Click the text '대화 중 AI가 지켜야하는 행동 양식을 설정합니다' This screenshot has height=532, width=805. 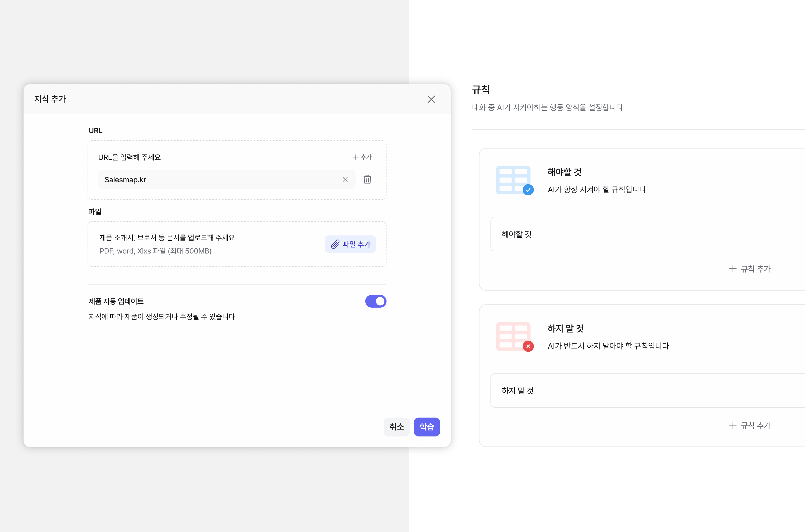[x=548, y=107]
